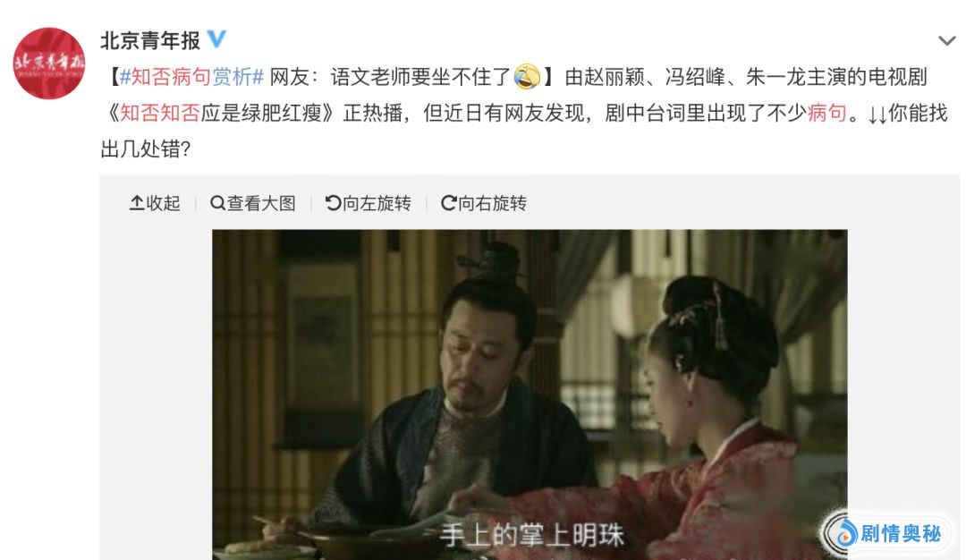The height and width of the screenshot is (560, 966).
Task: Click the 剧情奥秘 watermark logo
Action: [x=887, y=533]
